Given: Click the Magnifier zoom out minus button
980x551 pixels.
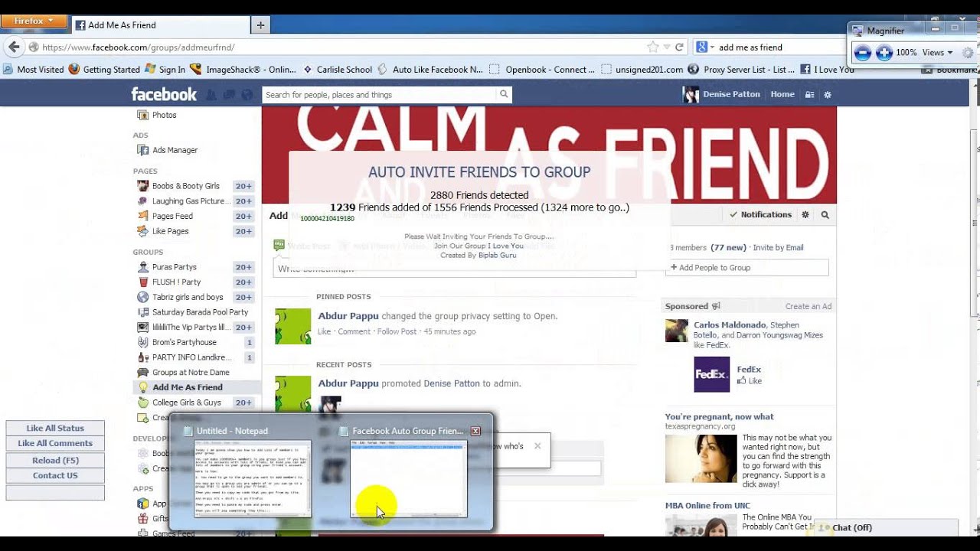Looking at the screenshot, I should pyautogui.click(x=862, y=53).
